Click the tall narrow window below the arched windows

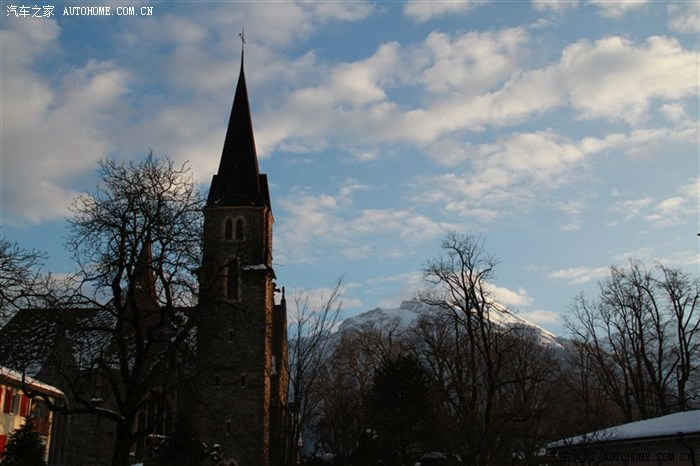(232, 280)
